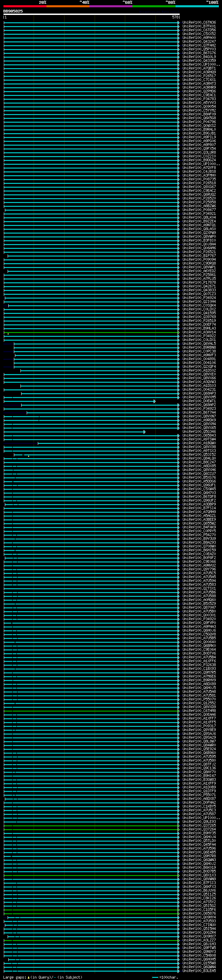Click hit label UniRef100_A9PA00

(199, 38)
